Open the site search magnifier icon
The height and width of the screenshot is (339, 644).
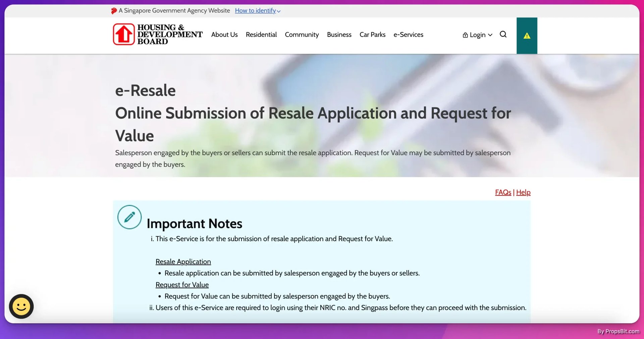(x=503, y=34)
